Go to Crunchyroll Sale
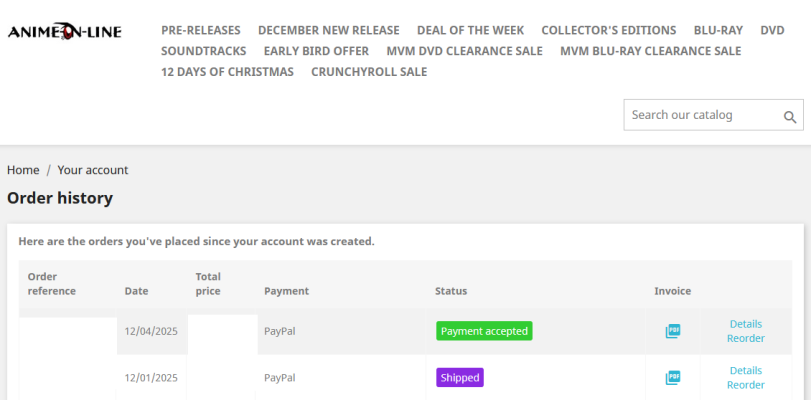Screen dimensions: 811x400 coord(369,72)
